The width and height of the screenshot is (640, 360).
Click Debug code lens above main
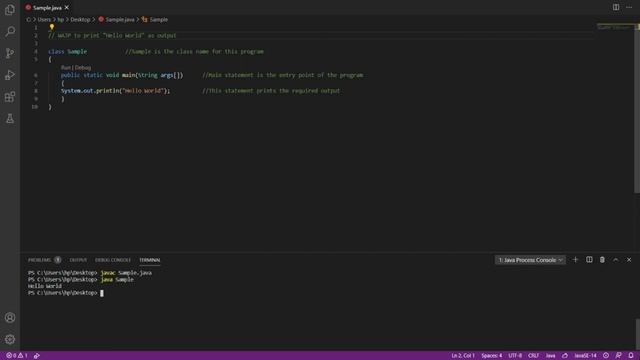tap(83, 68)
